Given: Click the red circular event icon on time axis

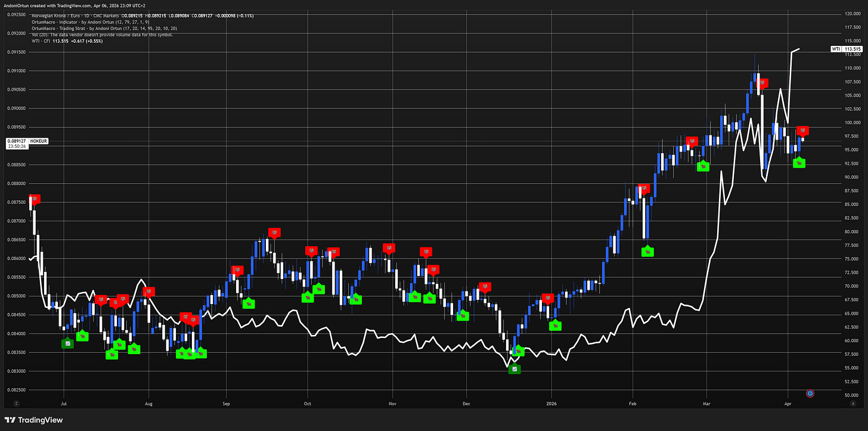Looking at the screenshot, I should 810,393.
